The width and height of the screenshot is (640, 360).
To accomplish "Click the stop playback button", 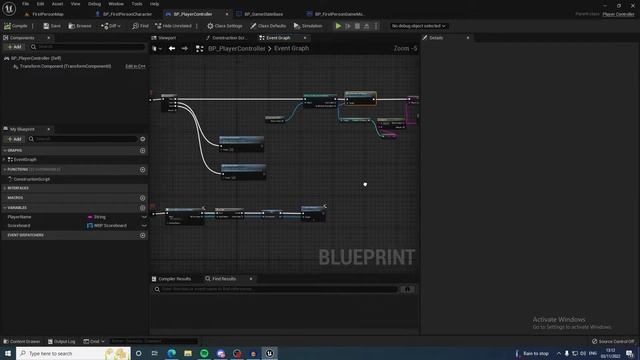I will (357, 26).
